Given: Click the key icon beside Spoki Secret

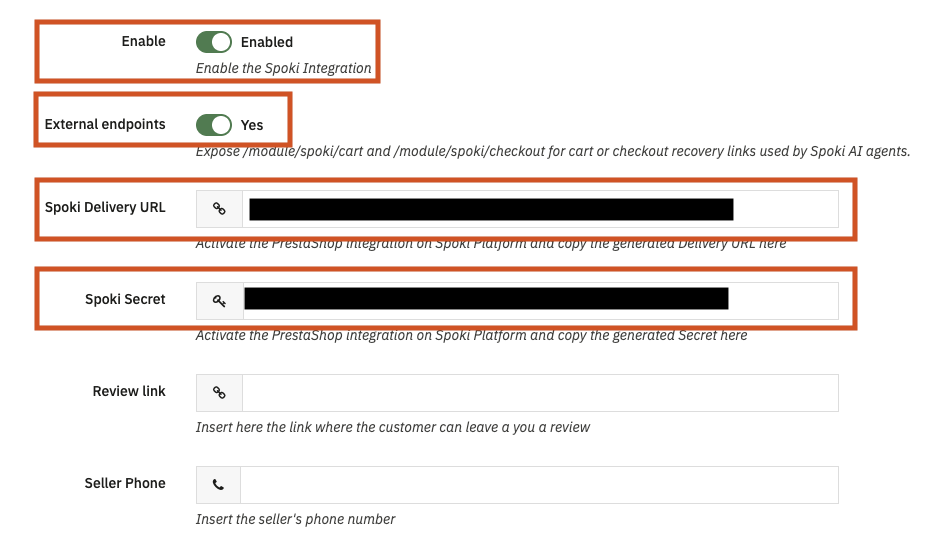Looking at the screenshot, I should pos(219,300).
